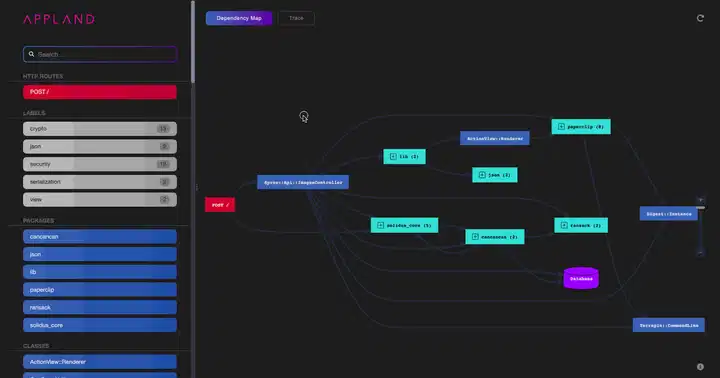Open the ransack package in sidebar
This screenshot has width=720, height=378.
point(100,307)
